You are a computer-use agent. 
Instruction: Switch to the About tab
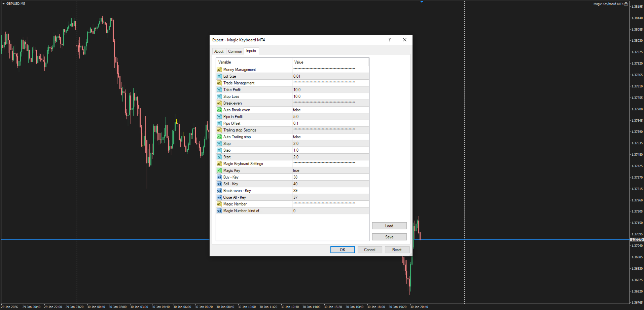[x=219, y=51]
